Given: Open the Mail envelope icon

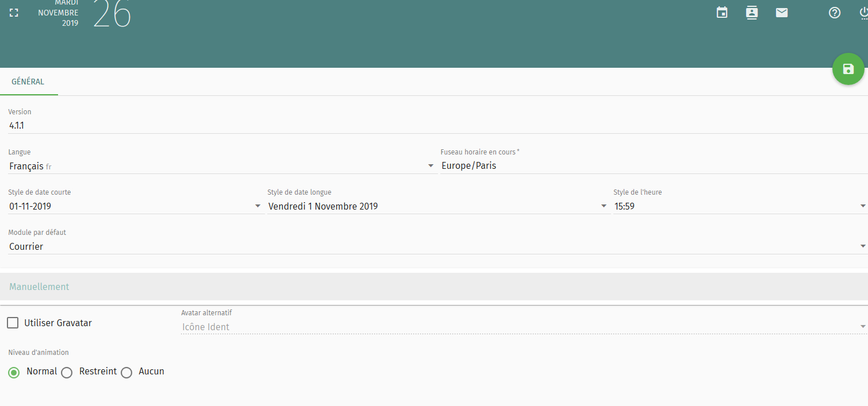Looking at the screenshot, I should coord(781,13).
